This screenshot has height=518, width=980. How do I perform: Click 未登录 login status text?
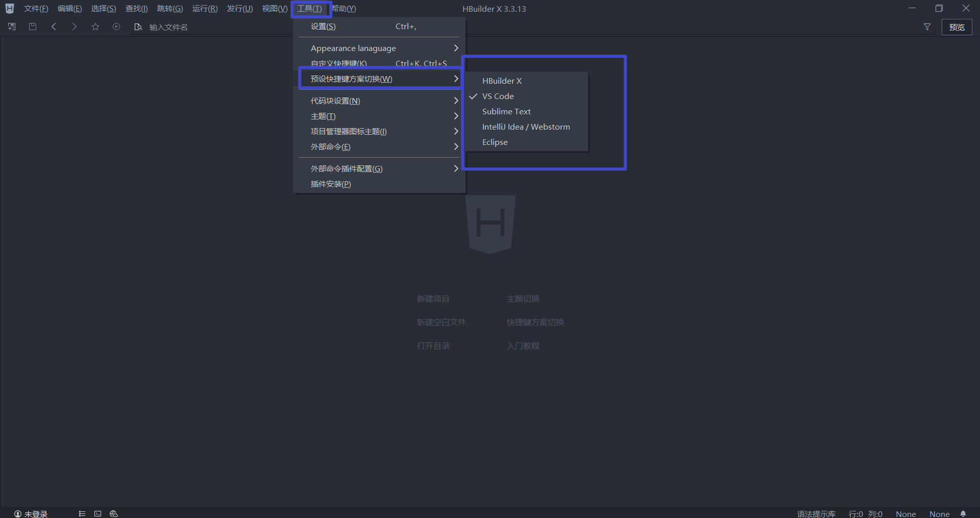[x=36, y=514]
